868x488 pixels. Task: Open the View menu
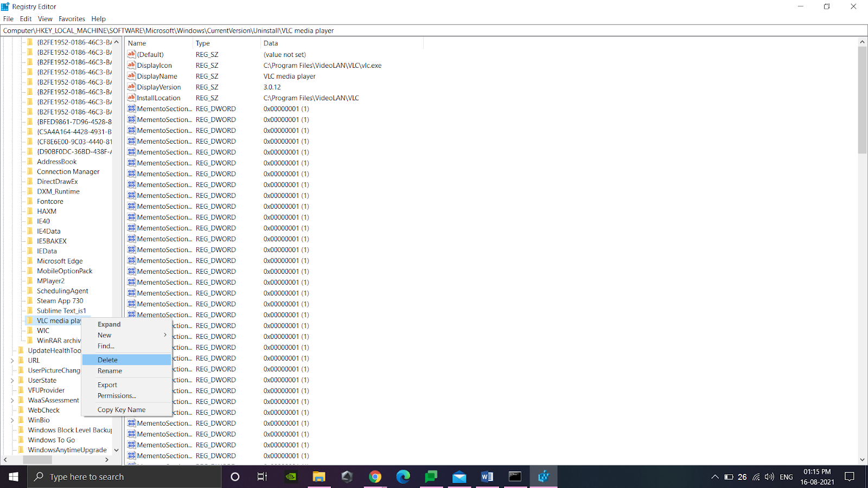(x=44, y=18)
